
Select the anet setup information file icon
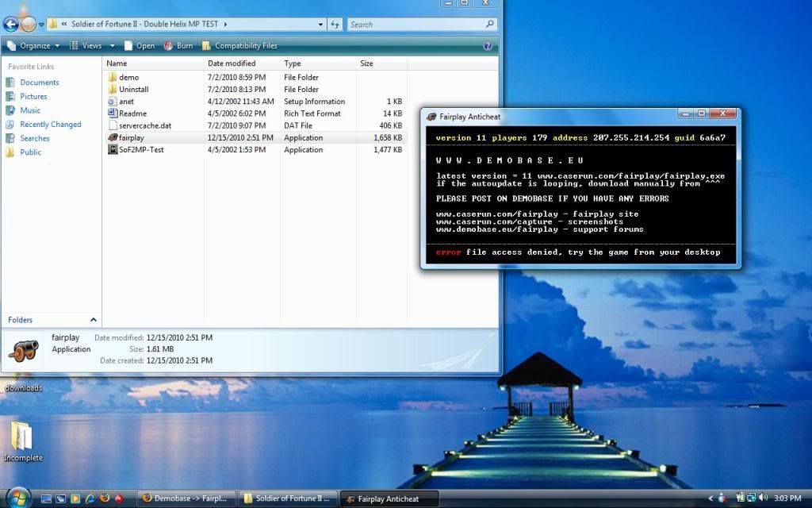(113, 102)
